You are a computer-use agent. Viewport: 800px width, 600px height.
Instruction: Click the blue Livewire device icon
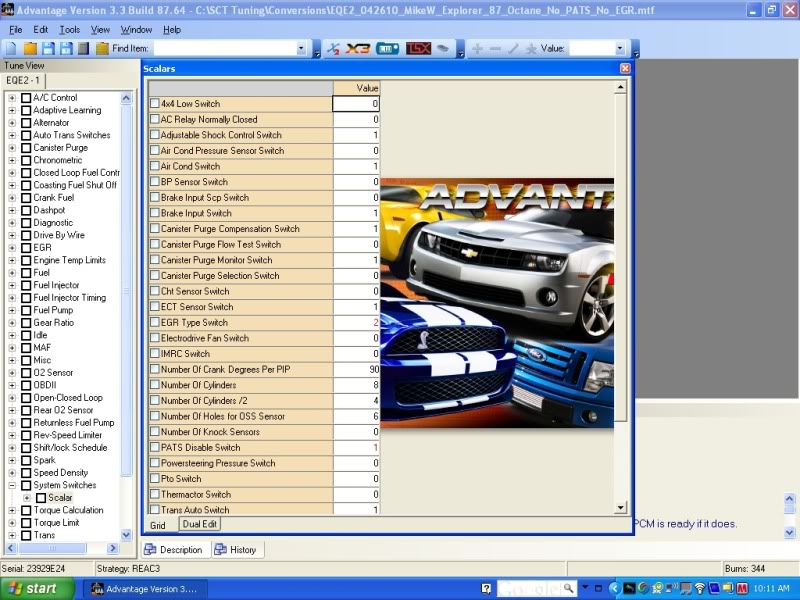pyautogui.click(x=387, y=48)
